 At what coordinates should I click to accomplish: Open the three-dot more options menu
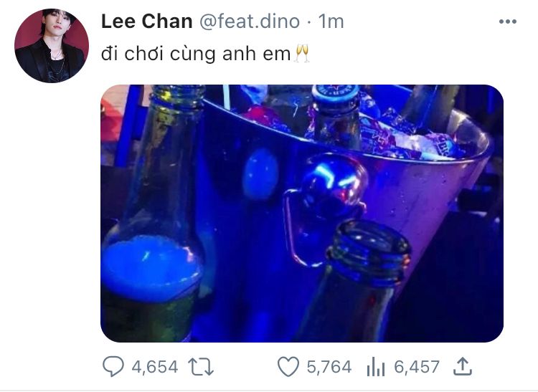click(508, 21)
